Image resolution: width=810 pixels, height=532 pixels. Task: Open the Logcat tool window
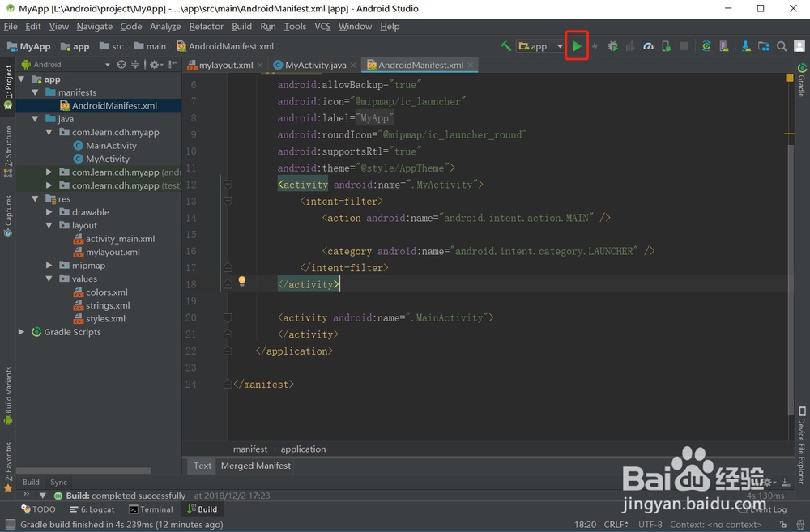click(92, 509)
